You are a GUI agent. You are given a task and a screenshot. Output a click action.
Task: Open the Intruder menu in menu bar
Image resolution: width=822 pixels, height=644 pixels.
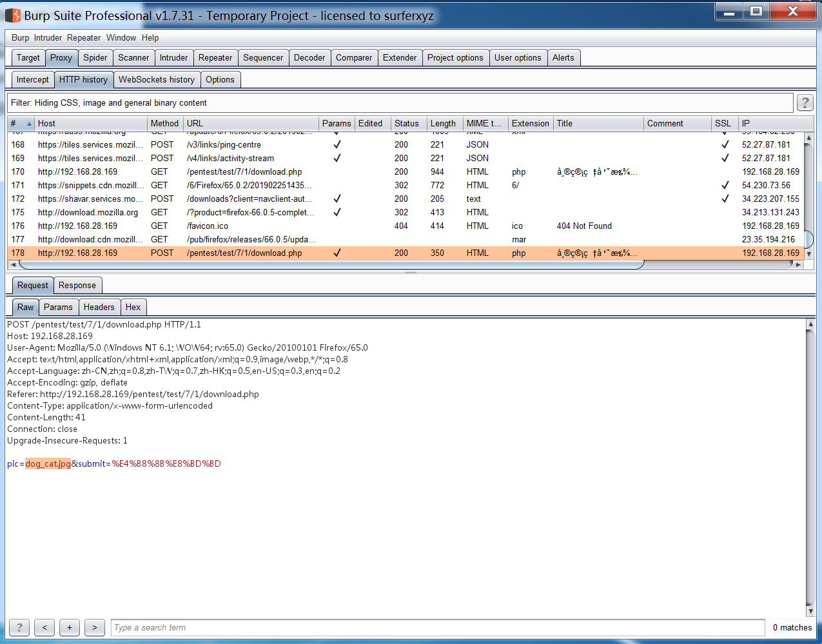tap(48, 37)
